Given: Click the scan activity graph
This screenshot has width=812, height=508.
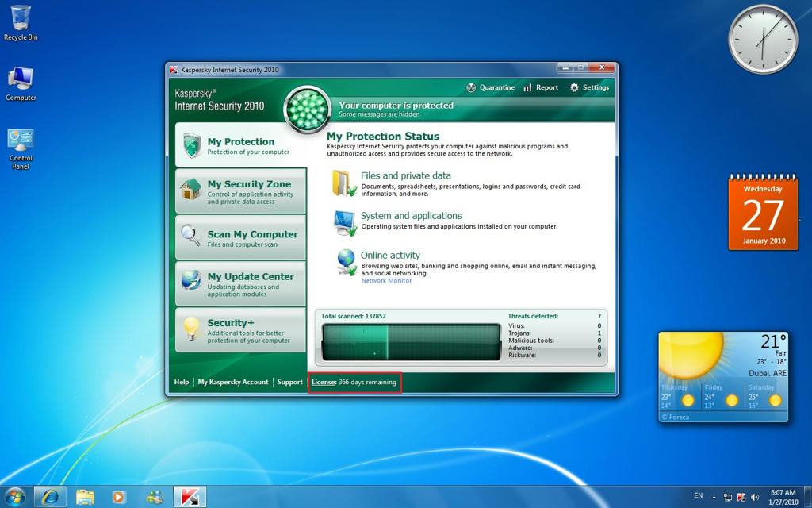Looking at the screenshot, I should click(x=412, y=341).
